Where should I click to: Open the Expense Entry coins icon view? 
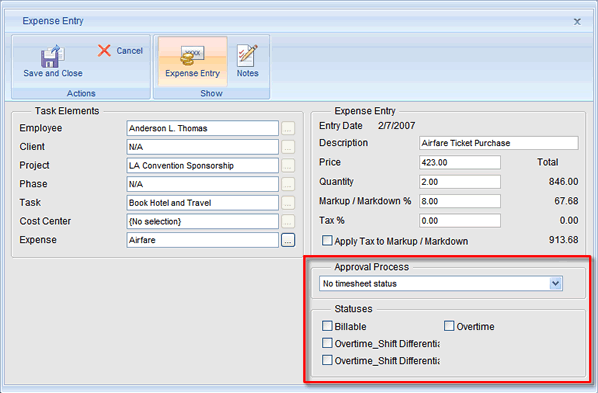coord(192,56)
